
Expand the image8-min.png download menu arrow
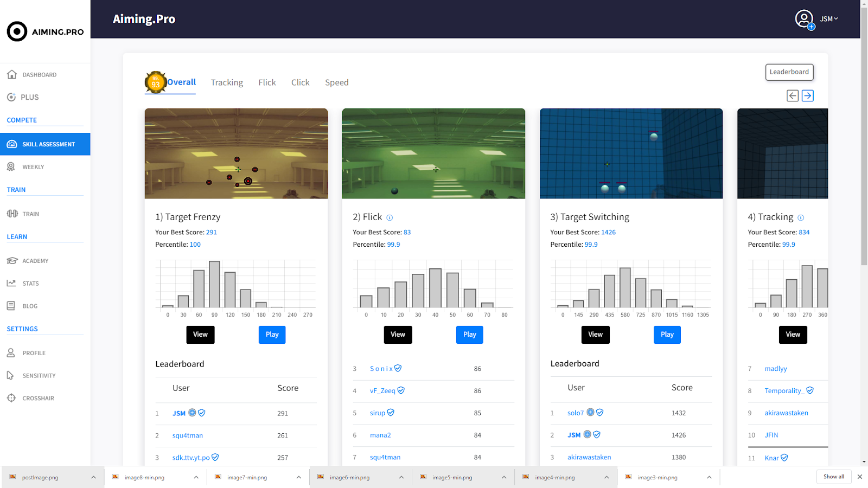tap(196, 477)
